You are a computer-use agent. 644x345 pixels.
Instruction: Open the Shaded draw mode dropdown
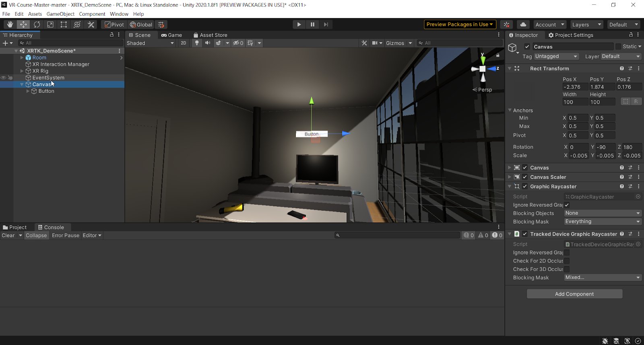(x=151, y=43)
